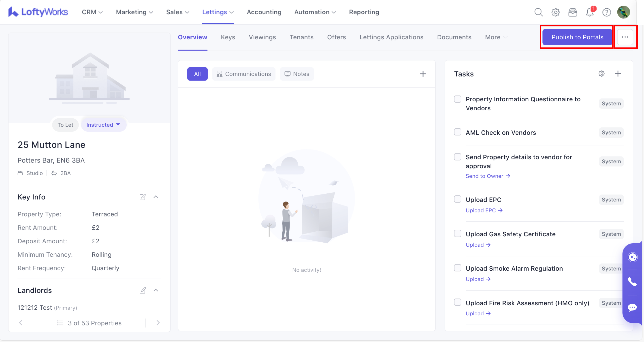This screenshot has height=342, width=644.
Task: Edit Key Info with pencil icon
Action: (x=143, y=197)
